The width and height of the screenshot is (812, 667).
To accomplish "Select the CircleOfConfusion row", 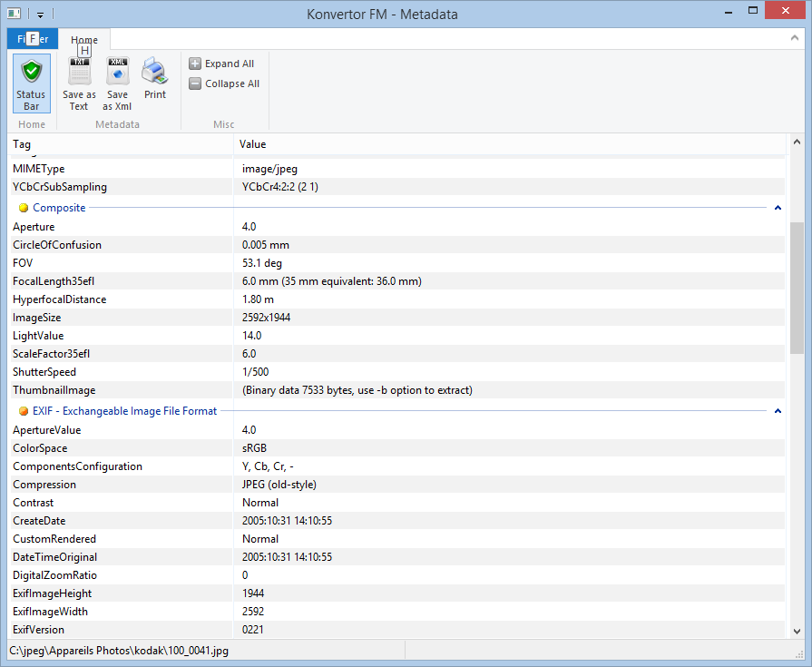I will (396, 245).
